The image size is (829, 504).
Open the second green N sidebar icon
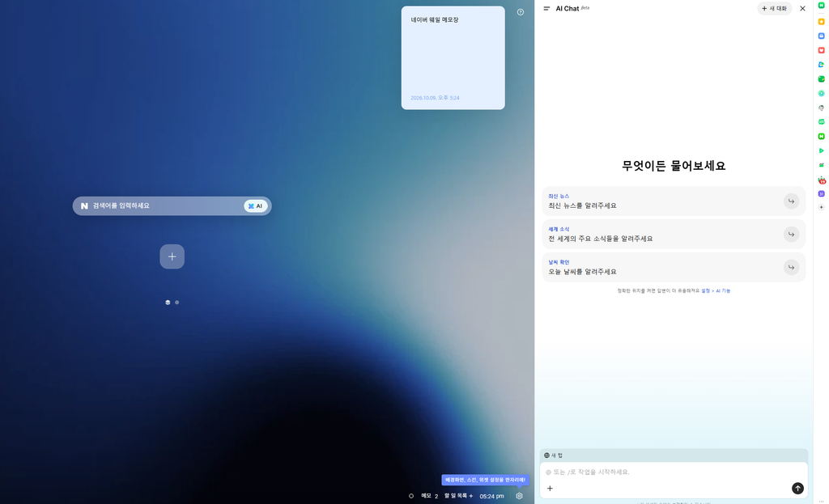821,136
